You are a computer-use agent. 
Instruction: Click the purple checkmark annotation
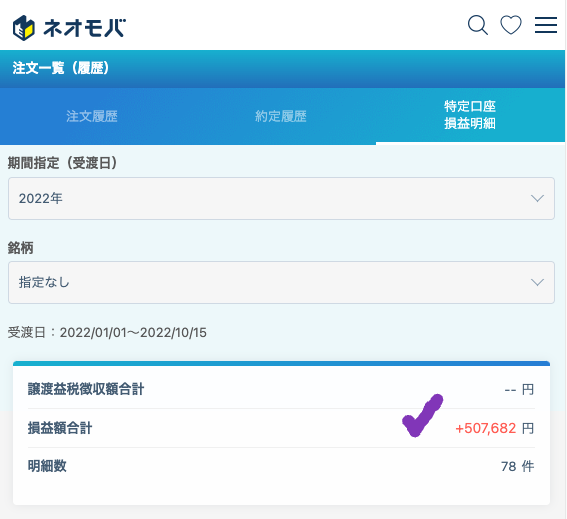tap(422, 416)
